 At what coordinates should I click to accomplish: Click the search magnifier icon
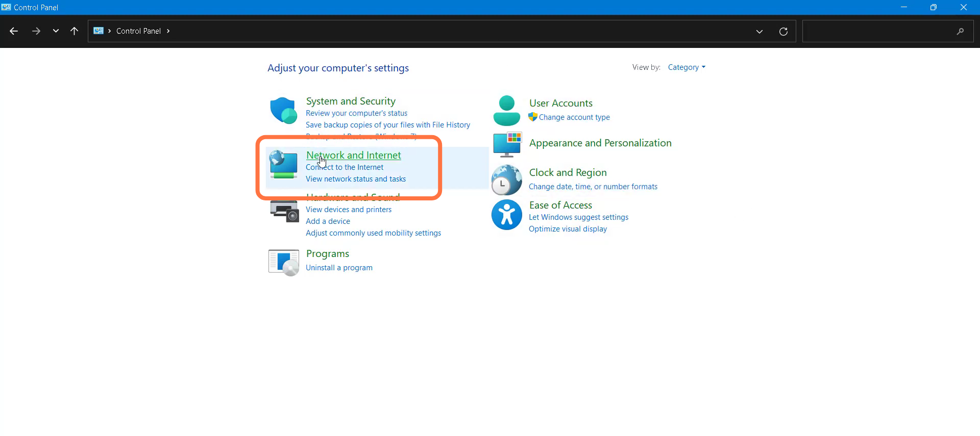(960, 31)
